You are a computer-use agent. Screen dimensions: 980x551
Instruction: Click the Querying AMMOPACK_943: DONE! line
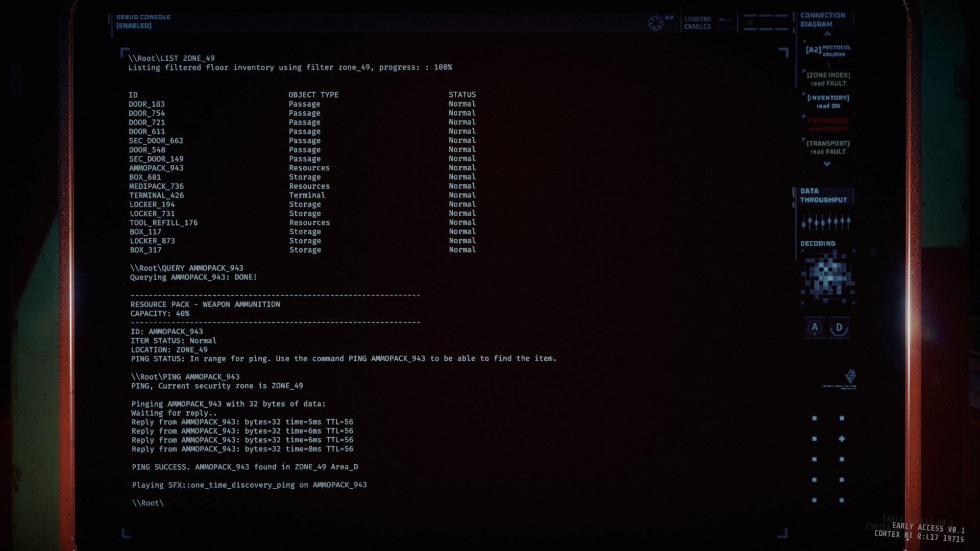click(193, 277)
